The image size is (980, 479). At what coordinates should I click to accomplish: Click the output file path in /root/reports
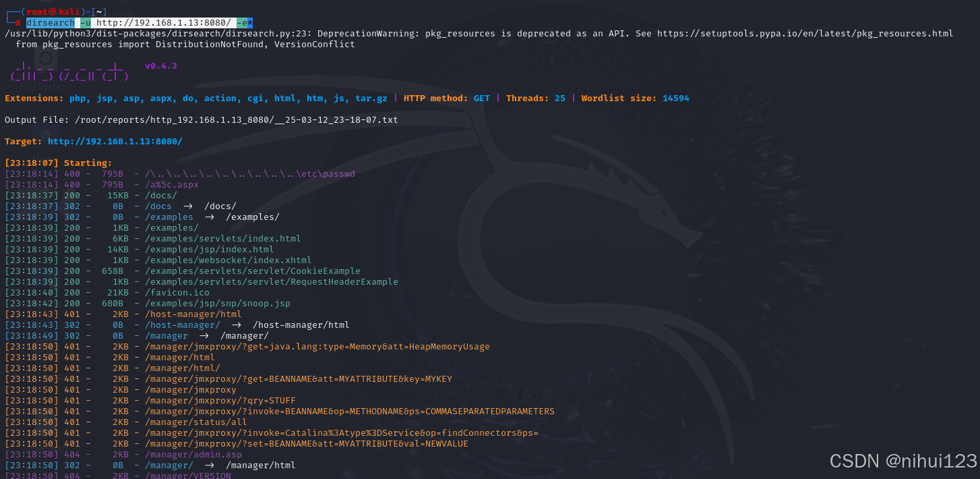[236, 120]
